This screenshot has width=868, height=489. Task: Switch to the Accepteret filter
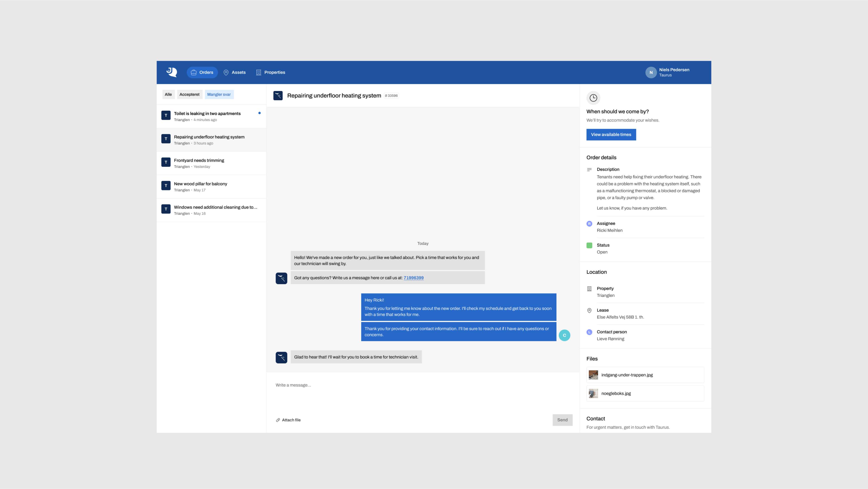189,94
